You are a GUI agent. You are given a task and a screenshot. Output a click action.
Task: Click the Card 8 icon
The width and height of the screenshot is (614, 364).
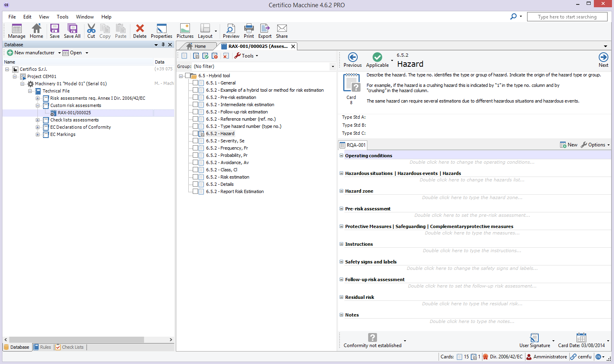351,83
